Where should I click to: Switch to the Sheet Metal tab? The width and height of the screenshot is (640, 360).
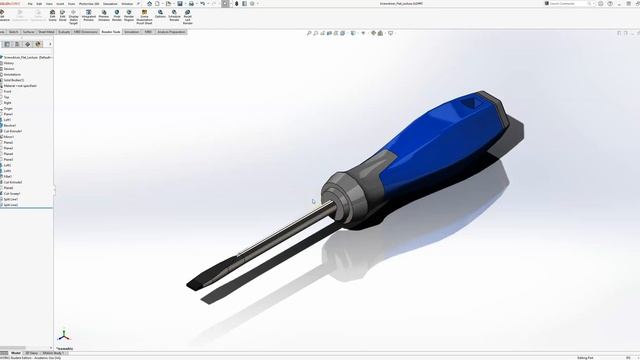coord(47,32)
